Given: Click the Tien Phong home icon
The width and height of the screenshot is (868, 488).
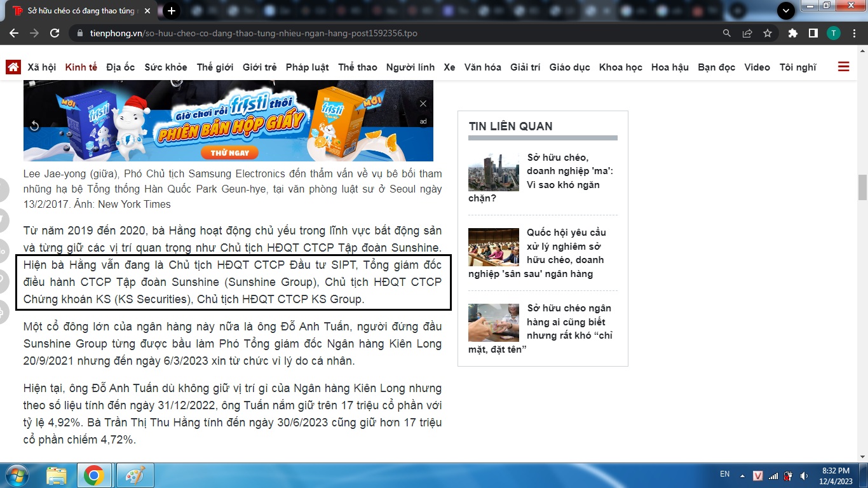Looking at the screenshot, I should point(13,67).
